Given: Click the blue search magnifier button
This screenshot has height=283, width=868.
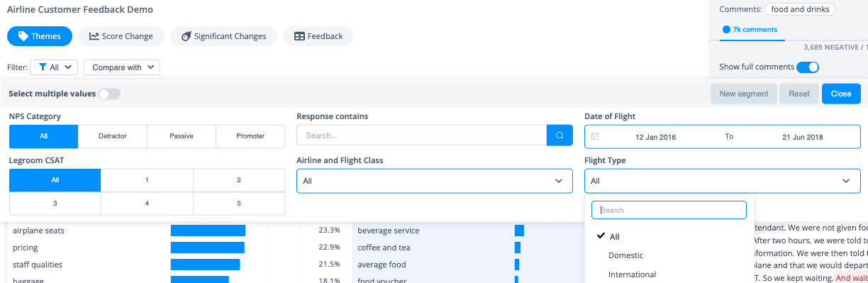Looking at the screenshot, I should [x=560, y=135].
